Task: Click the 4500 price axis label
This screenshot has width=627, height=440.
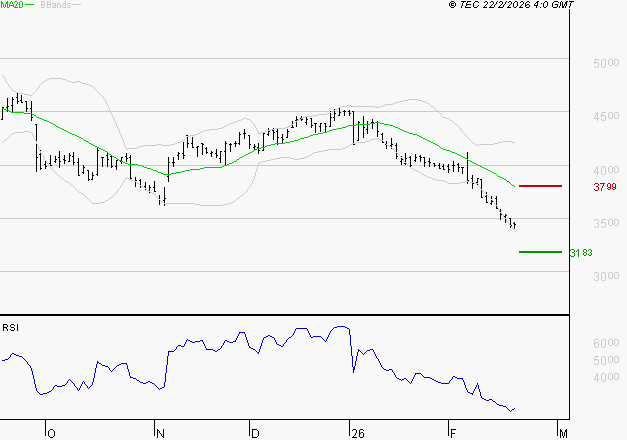Action: (606, 116)
